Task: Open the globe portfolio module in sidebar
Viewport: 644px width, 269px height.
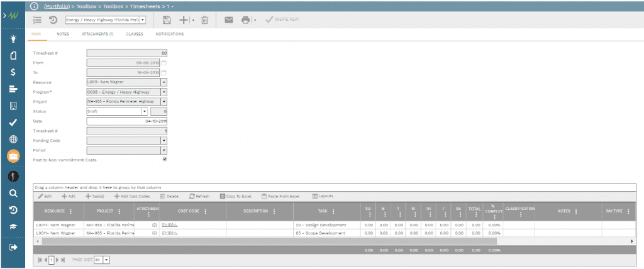Action: pos(13,140)
